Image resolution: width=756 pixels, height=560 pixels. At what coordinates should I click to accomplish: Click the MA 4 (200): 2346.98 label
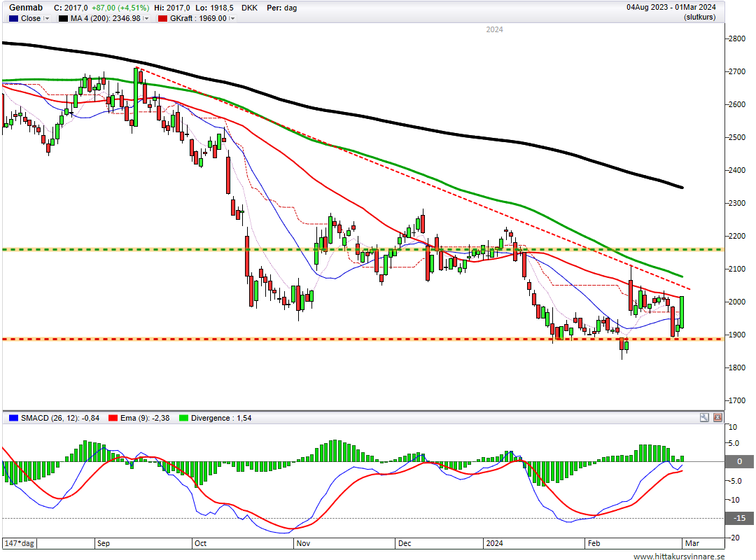106,18
